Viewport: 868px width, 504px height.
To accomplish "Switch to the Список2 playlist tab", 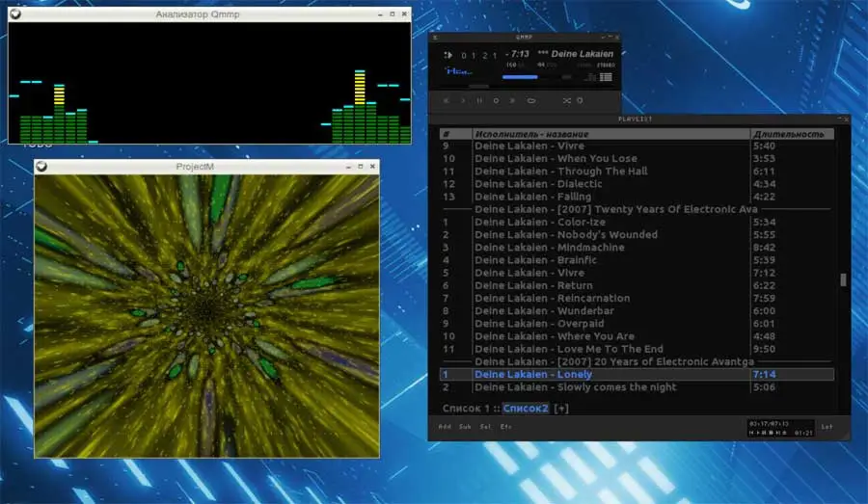I will pos(526,409).
